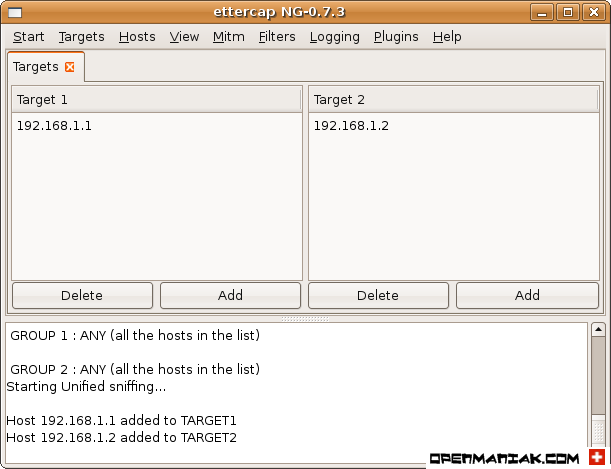Open the Mitm menu
This screenshot has height=469, width=611.
[229, 37]
